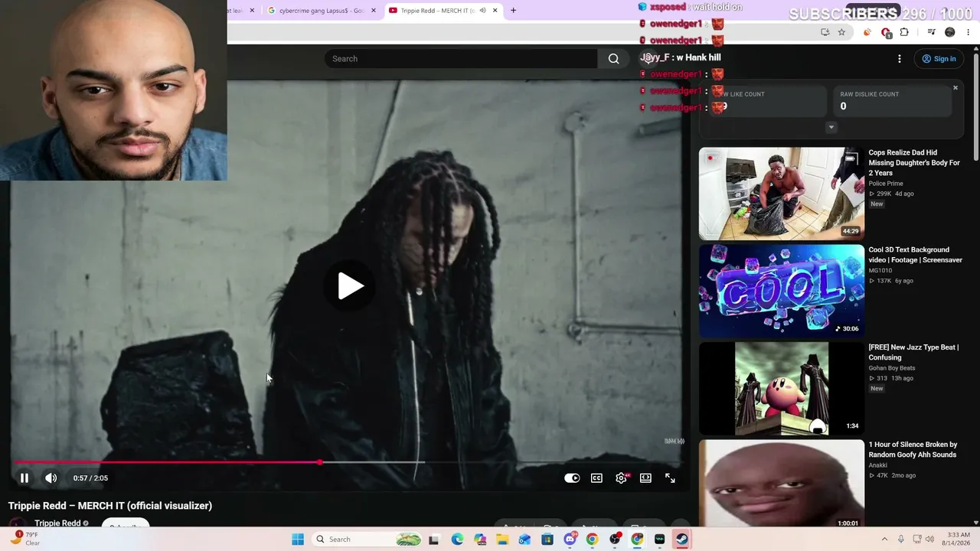Click the large play overlay icon
Image resolution: width=980 pixels, height=551 pixels.
pos(351,285)
